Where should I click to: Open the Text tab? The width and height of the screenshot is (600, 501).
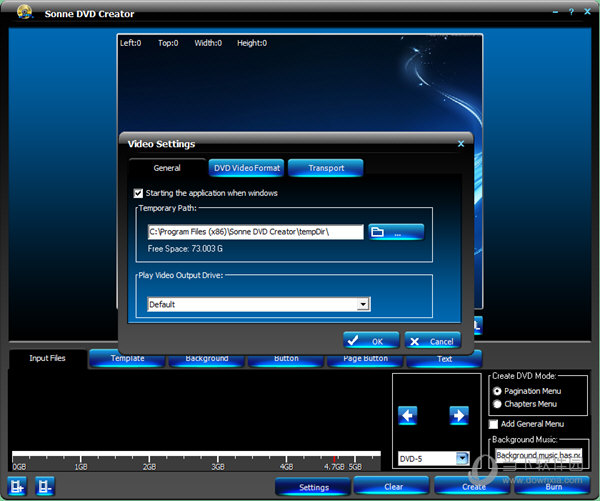444,359
